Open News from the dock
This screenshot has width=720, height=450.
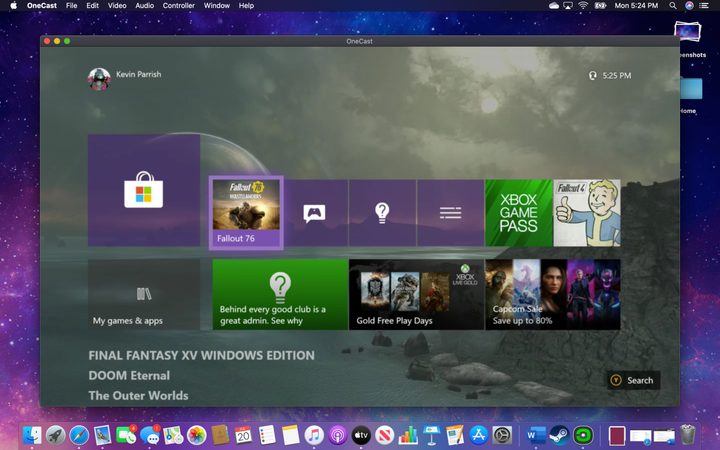click(384, 434)
